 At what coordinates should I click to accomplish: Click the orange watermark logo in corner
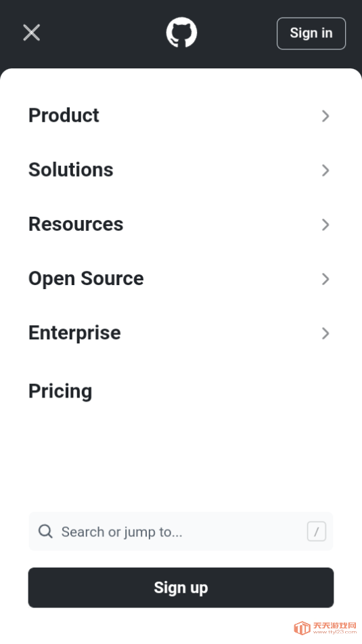[302, 628]
